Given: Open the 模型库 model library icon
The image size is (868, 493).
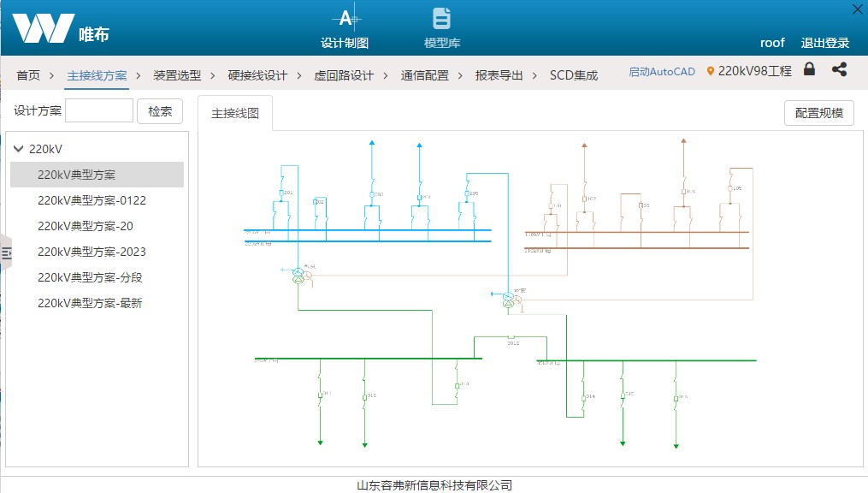Looking at the screenshot, I should [x=441, y=19].
